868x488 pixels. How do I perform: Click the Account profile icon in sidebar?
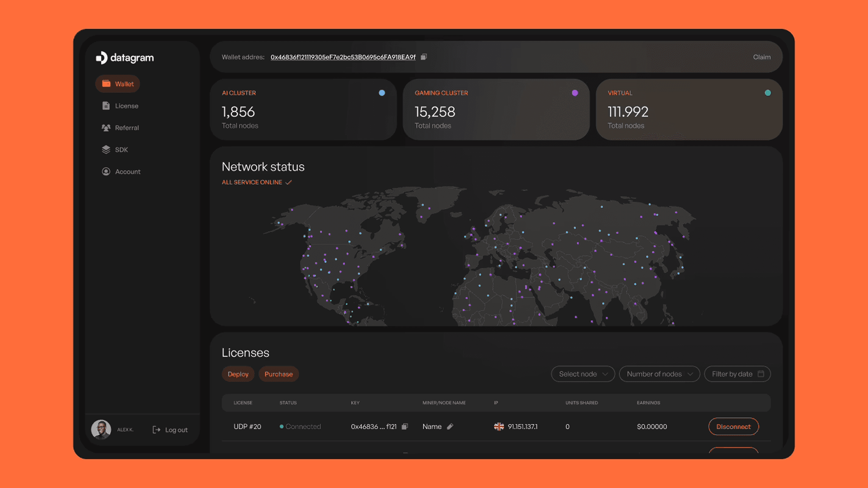[x=106, y=172]
